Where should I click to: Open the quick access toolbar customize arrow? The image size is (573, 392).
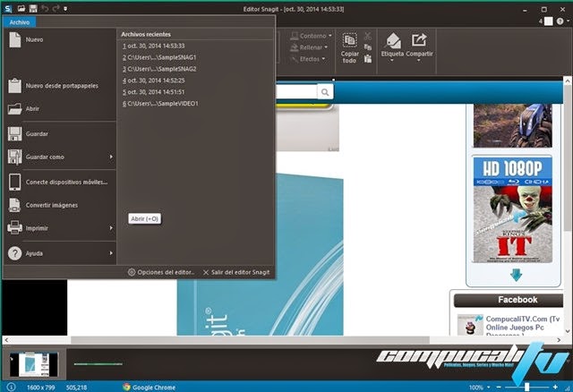coord(65,8)
